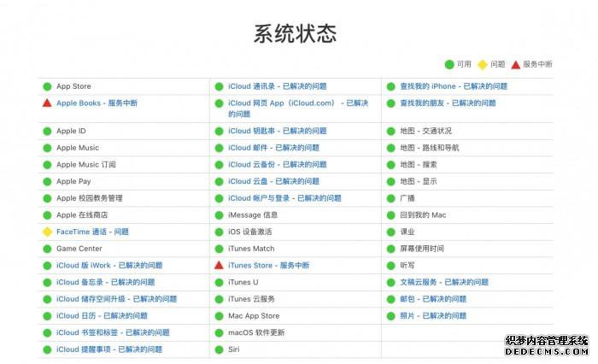Open FaceTime 通话 - 问题 link
598x364 pixels.
pyautogui.click(x=92, y=232)
